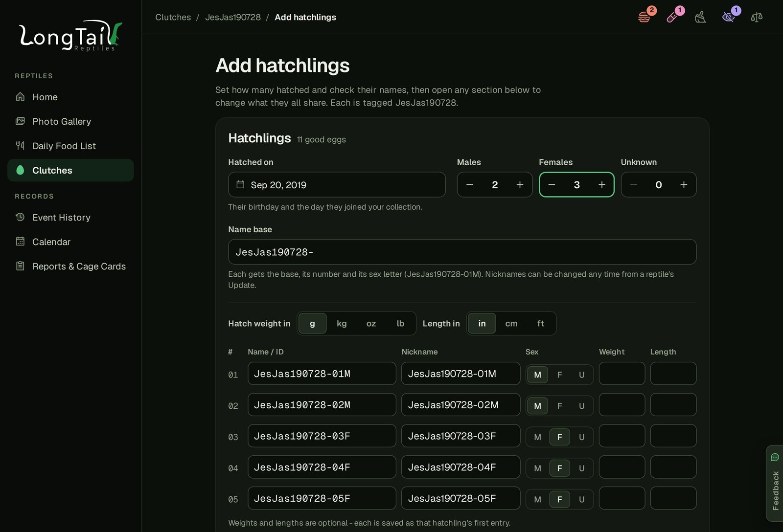Viewport: 783px width, 532px height.
Task: Set hatchling 03 sex to M
Action: pos(537,437)
